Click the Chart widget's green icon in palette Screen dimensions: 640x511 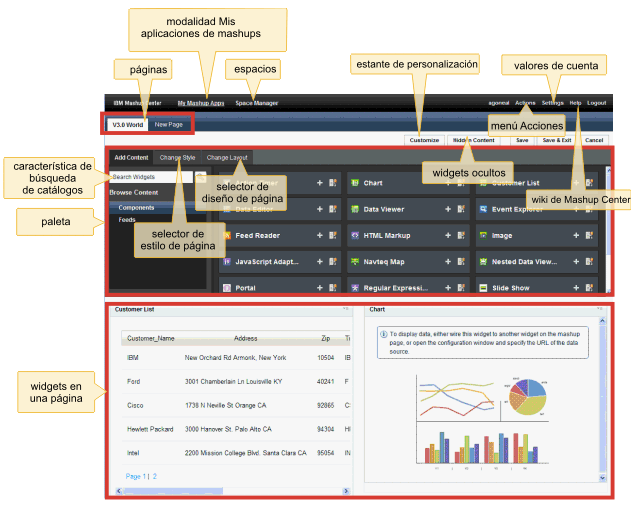point(355,183)
